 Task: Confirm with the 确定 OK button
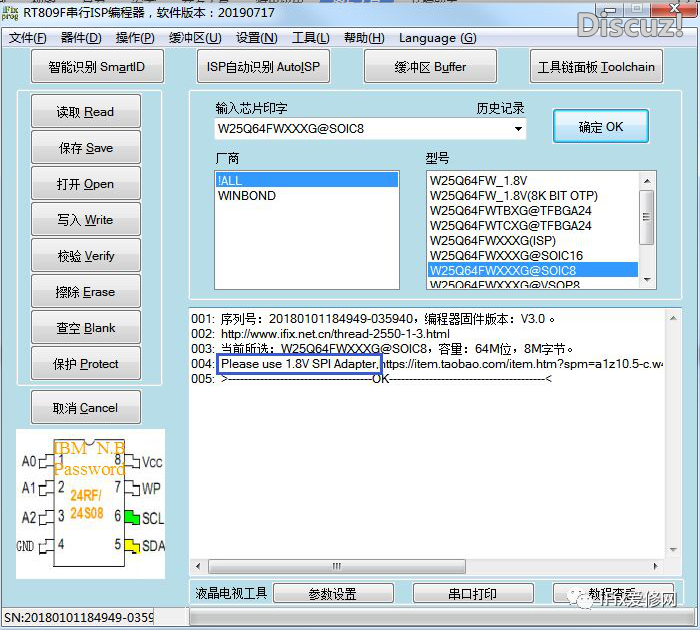600,126
